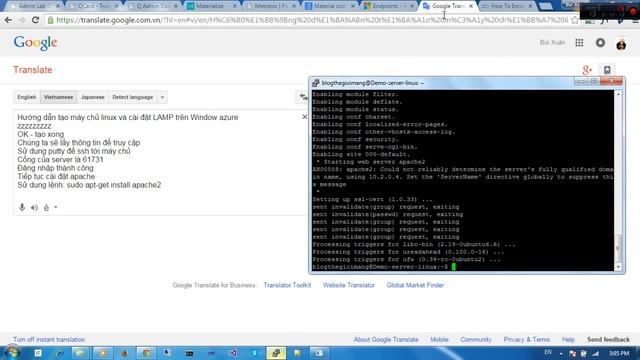Click the taskbar clock showing 3:05 PM
The width and height of the screenshot is (640, 360).
(619, 353)
